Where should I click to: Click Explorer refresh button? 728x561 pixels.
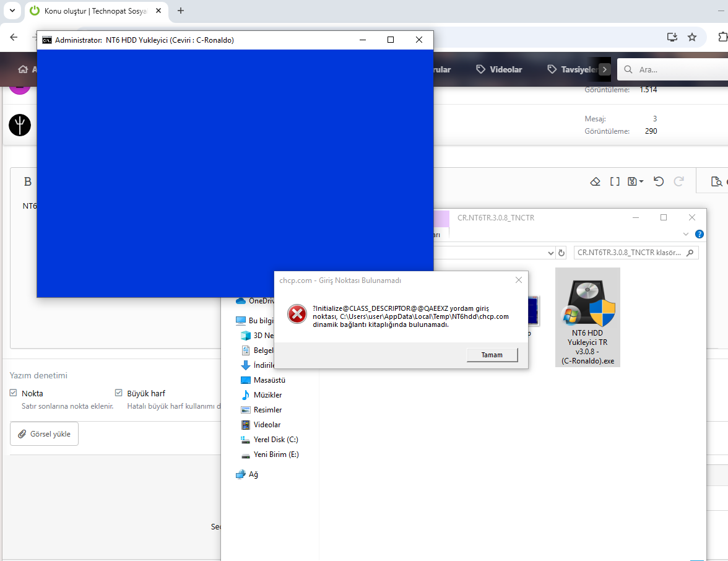[x=561, y=253]
